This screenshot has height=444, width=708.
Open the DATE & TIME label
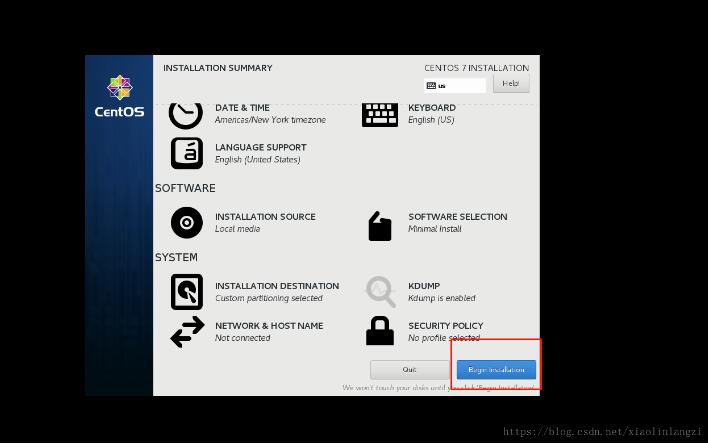(242, 108)
